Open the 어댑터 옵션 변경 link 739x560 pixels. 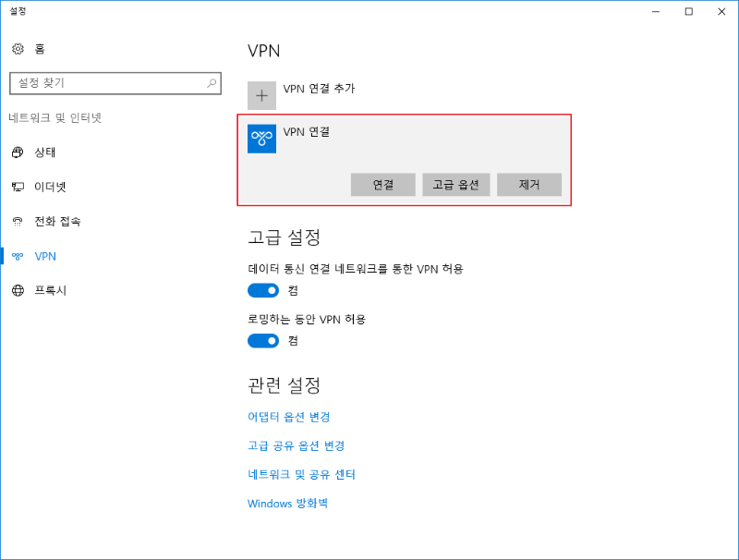[288, 417]
